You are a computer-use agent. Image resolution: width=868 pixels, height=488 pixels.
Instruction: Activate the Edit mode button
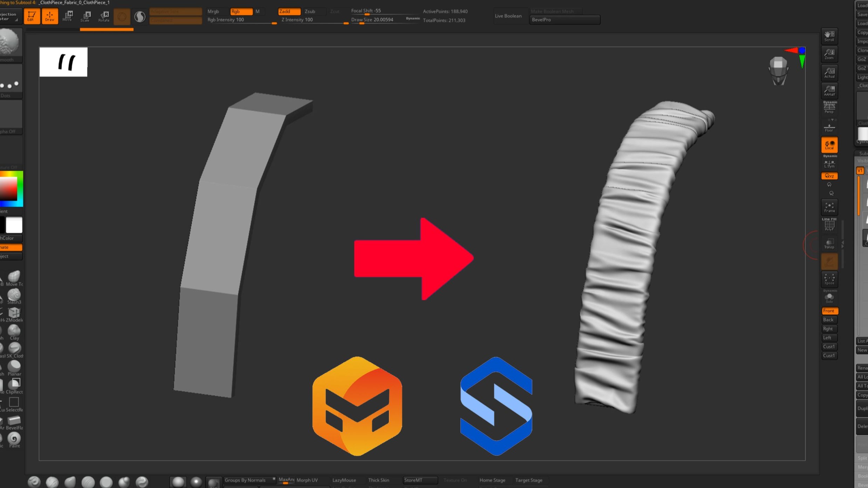tap(32, 16)
